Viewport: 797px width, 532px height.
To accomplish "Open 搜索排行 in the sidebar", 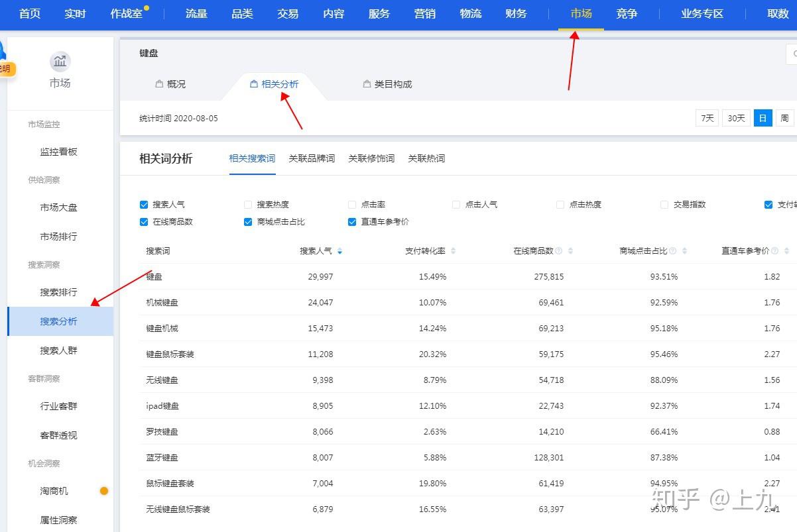I will [x=59, y=292].
